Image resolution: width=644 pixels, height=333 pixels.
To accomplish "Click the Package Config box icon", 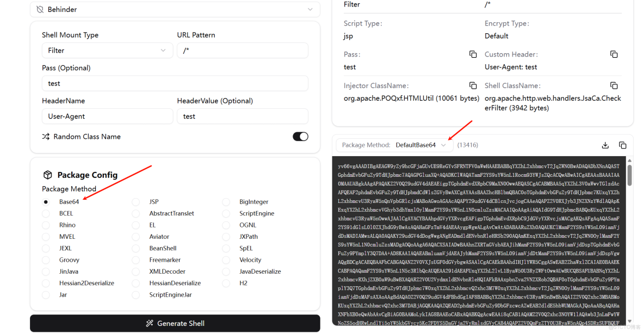I will [x=48, y=175].
